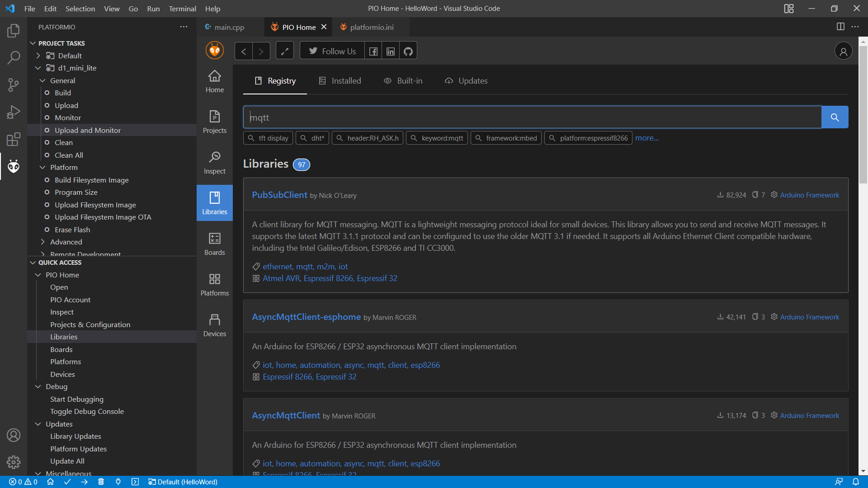The width and height of the screenshot is (868, 488).
Task: Open the AsyncMqttClient-esphome library link
Action: (306, 317)
